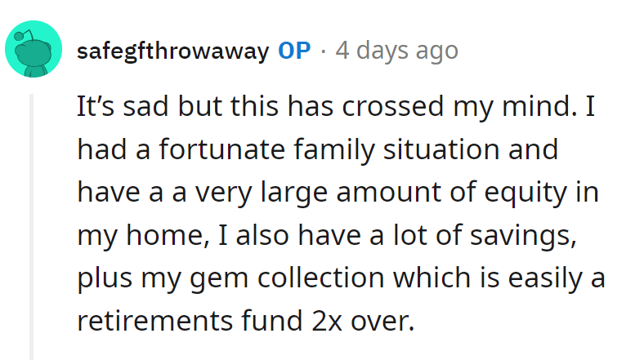This screenshot has width=644, height=360.
Task: Click the word 'home' in the fourth line
Action: click(164, 235)
